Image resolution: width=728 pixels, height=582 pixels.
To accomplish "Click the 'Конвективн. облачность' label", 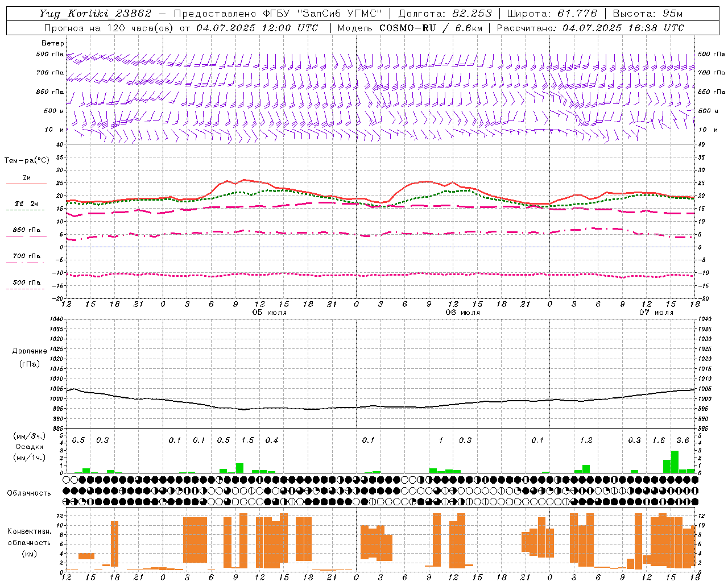I will click(29, 537).
